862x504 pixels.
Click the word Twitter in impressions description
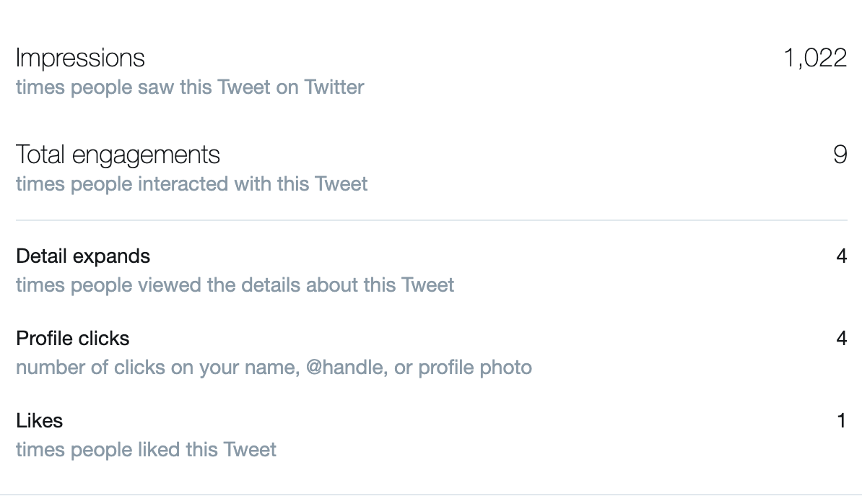334,87
